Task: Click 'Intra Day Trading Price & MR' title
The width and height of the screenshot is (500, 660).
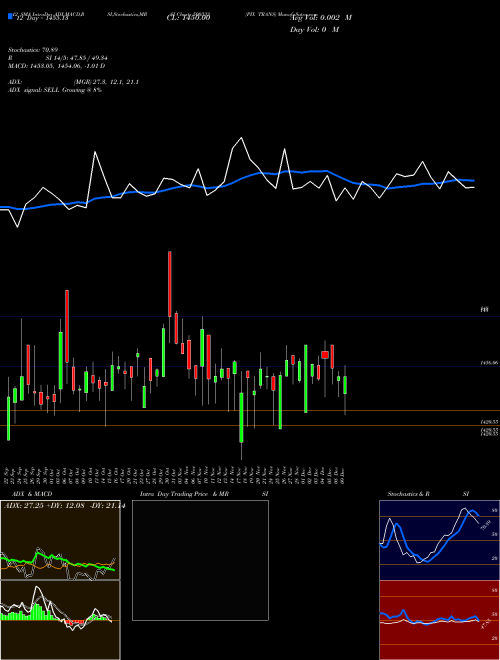Action: [184, 494]
